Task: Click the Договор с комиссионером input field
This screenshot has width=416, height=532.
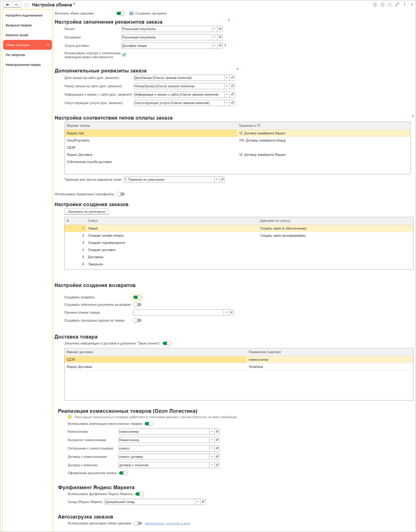Action: tap(163, 457)
